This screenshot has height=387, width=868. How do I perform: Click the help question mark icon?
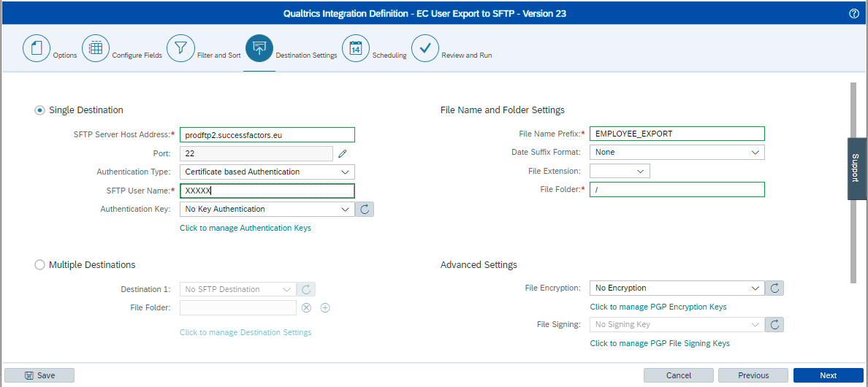(854, 14)
